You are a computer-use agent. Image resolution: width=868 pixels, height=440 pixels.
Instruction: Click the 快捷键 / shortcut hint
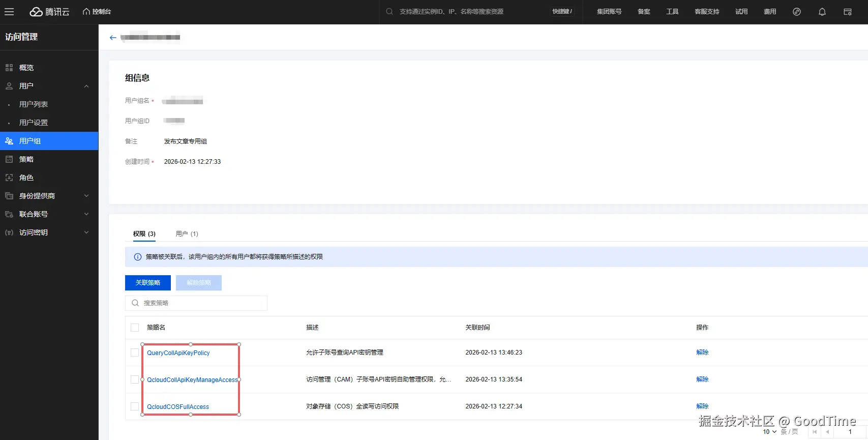click(x=562, y=11)
